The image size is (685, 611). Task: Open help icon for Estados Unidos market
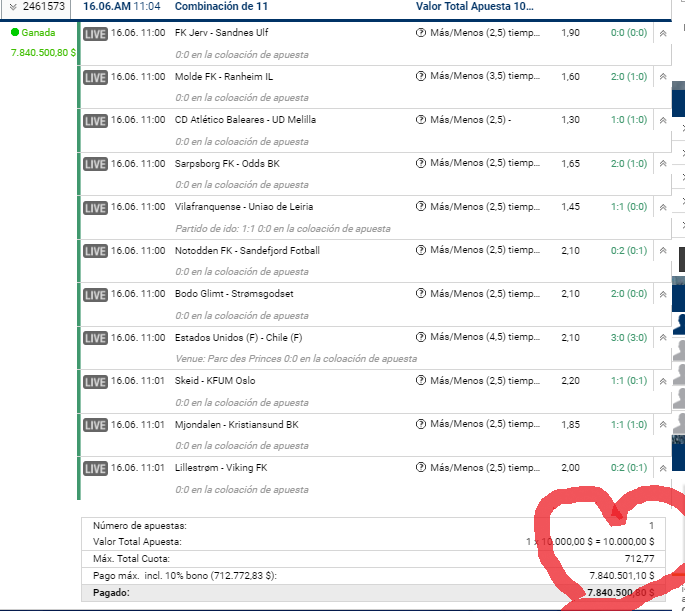tap(421, 337)
